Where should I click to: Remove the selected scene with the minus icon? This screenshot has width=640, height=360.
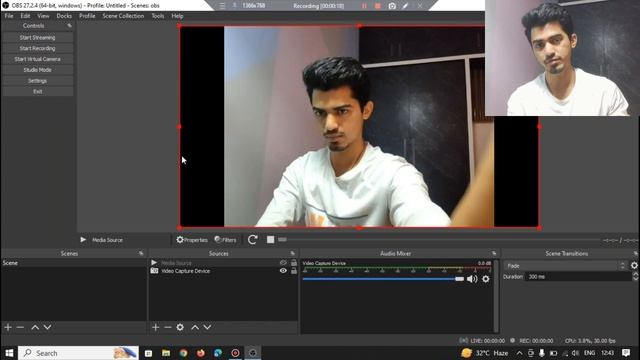coord(20,327)
